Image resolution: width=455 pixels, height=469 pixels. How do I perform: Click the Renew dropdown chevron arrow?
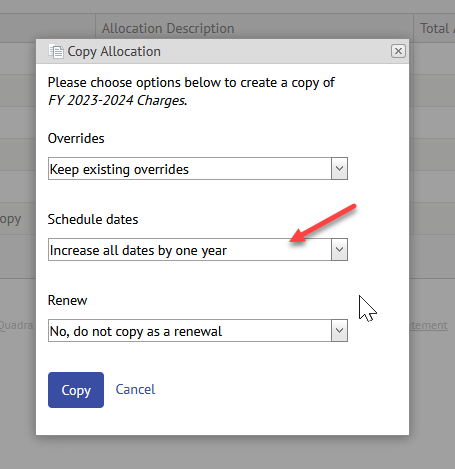339,331
